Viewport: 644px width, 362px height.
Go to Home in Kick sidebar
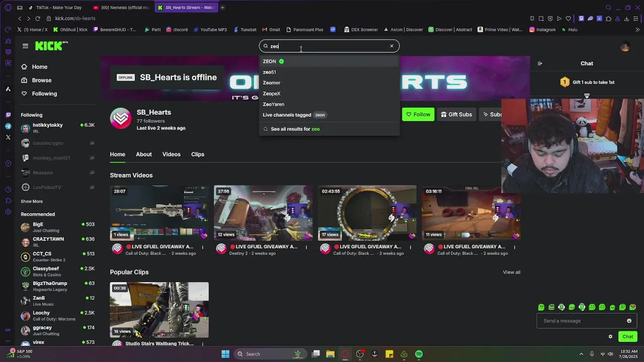coord(35,67)
